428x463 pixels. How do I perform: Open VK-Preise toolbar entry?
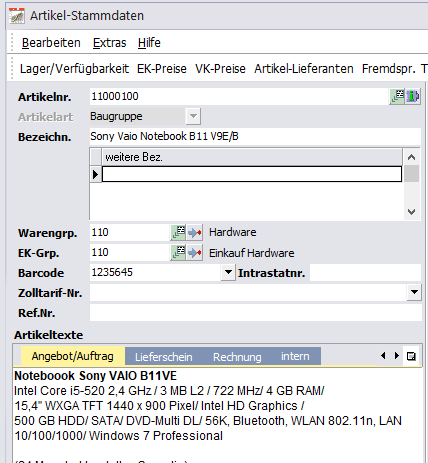(220, 69)
